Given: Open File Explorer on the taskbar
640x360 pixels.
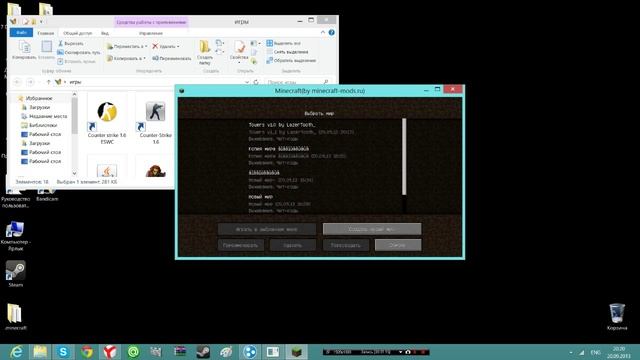Looking at the screenshot, I should [x=40, y=351].
